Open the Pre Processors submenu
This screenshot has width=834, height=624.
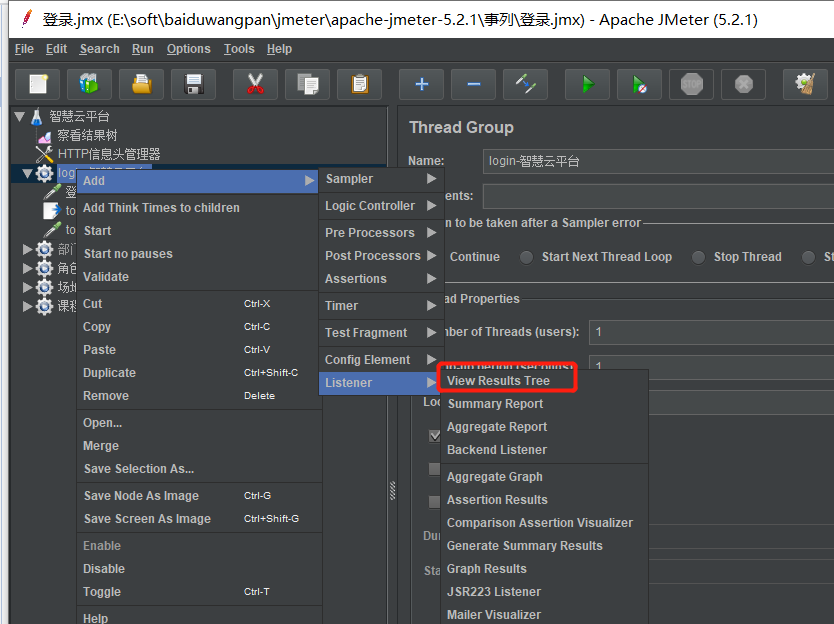[381, 232]
